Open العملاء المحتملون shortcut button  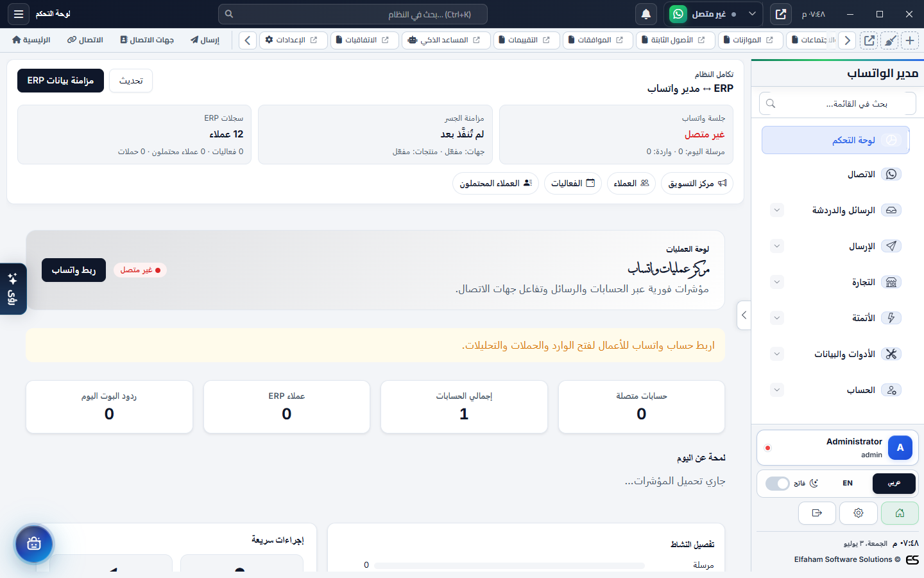(x=495, y=183)
